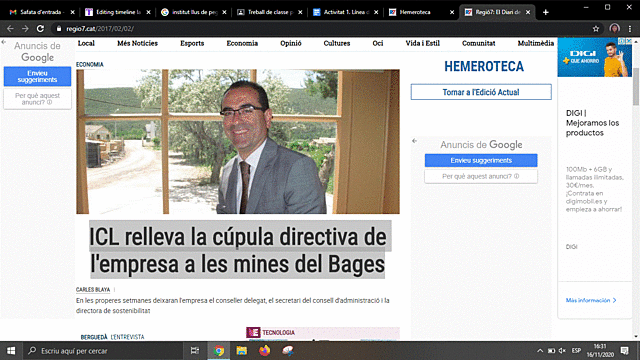640x360 pixels.
Task: Click the address bar URL
Action: (100, 29)
